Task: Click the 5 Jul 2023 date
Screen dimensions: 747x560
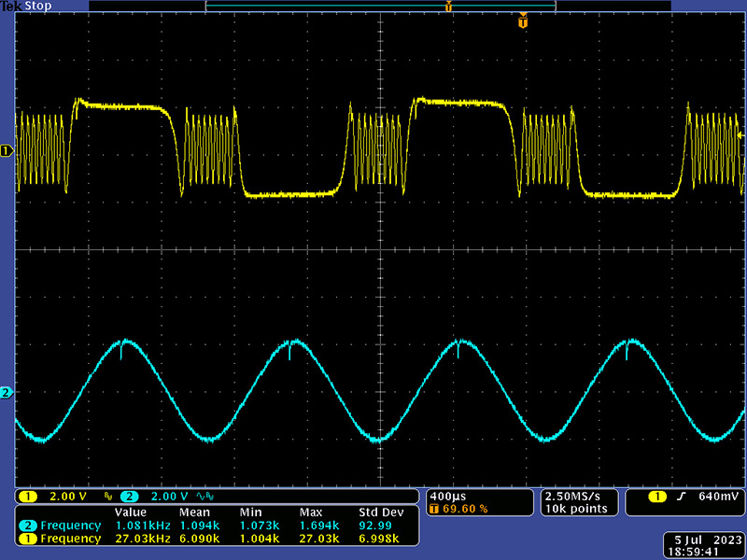Action: [x=709, y=540]
